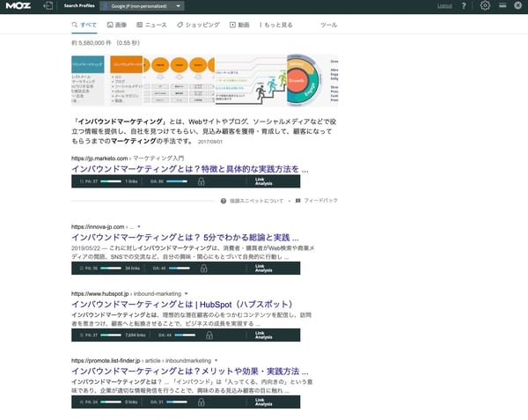Click the https://jp.marketo.com breadcrumb URL
The height and width of the screenshot is (420, 528).
pos(99,158)
